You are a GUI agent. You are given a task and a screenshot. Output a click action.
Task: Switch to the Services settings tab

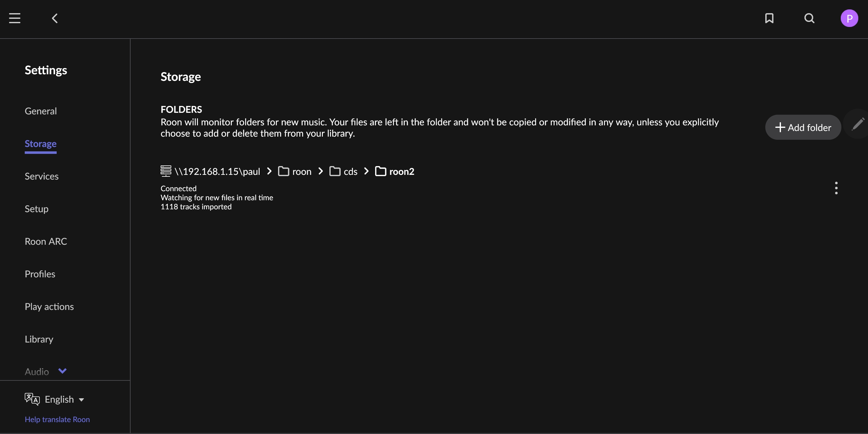pos(41,176)
